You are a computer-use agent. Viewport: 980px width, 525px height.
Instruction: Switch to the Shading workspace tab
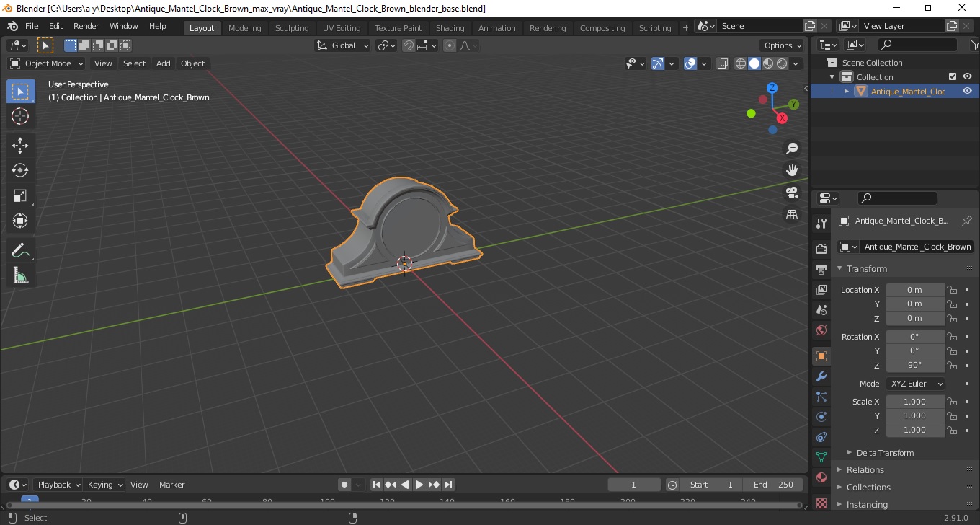click(x=450, y=28)
